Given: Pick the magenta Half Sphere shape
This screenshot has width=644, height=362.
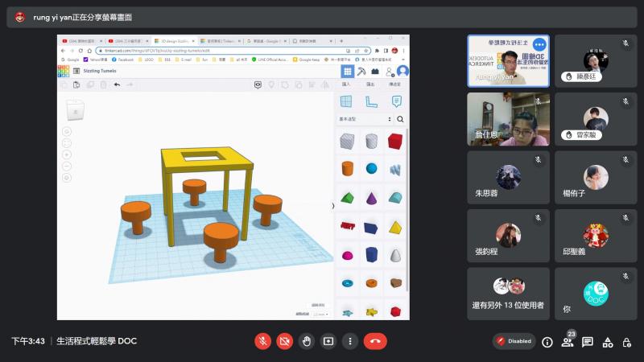Looking at the screenshot, I should point(348,256).
